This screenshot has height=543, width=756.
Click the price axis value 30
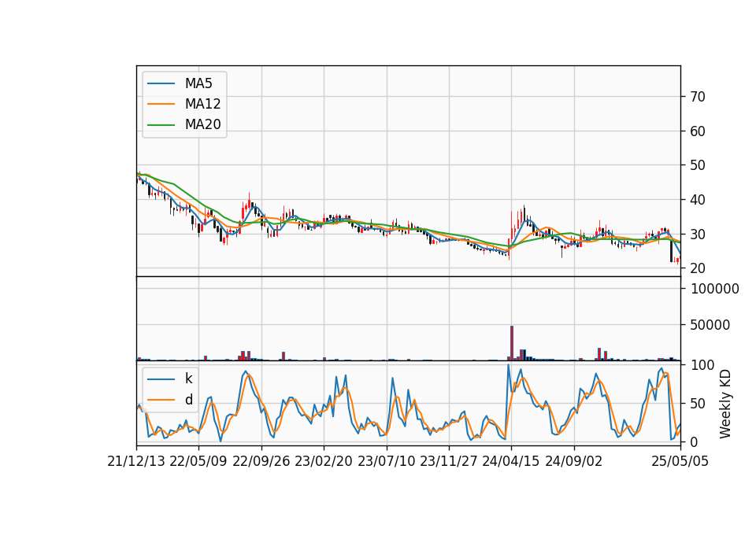click(x=698, y=235)
